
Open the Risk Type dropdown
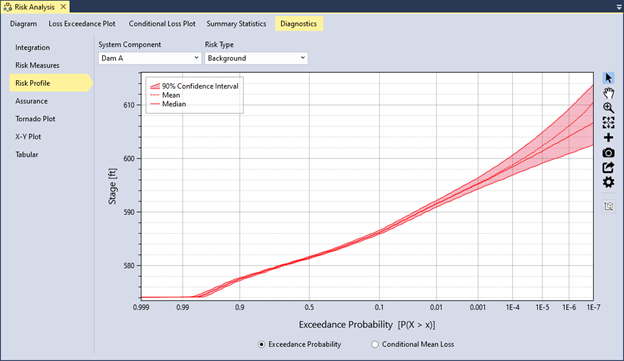coord(256,58)
